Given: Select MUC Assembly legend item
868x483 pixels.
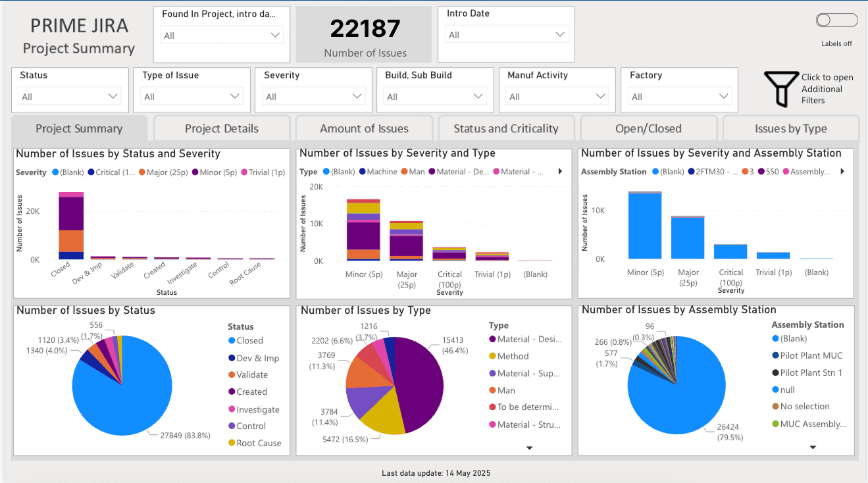Looking at the screenshot, I should coord(809,424).
